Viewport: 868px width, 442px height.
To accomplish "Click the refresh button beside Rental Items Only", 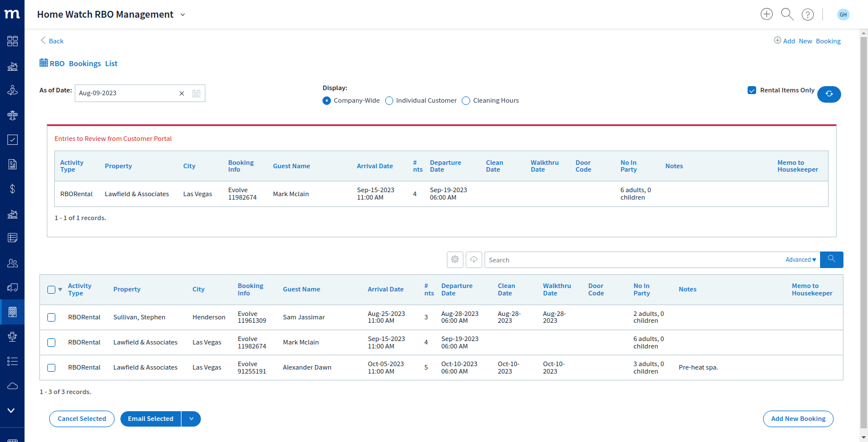I will point(829,94).
